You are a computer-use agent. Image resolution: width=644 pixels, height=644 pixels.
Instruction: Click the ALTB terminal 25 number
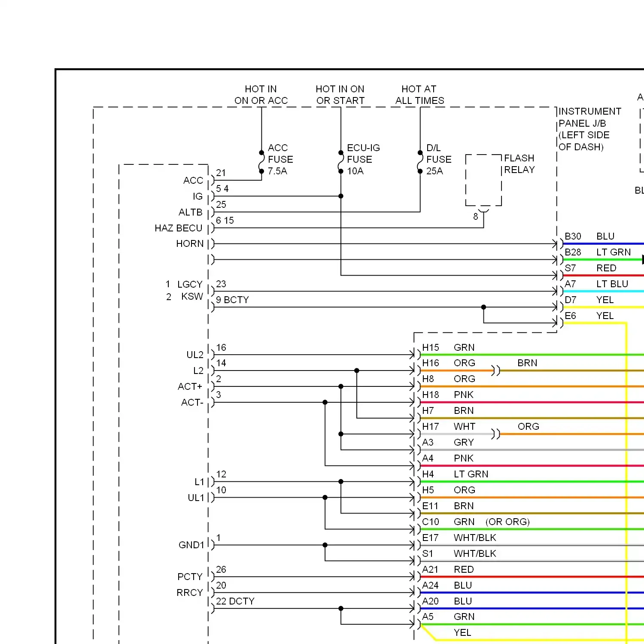point(221,204)
